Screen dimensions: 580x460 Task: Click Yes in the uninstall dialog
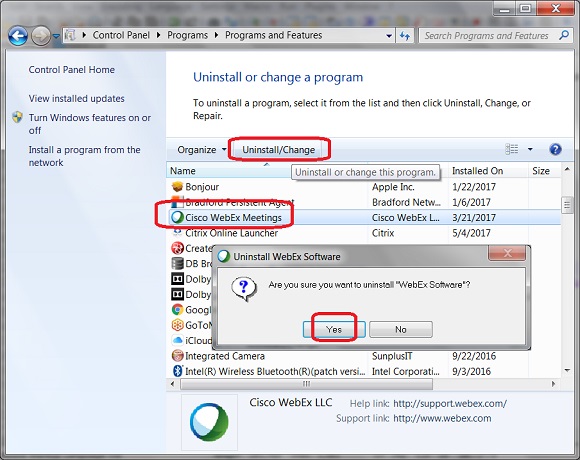[334, 329]
